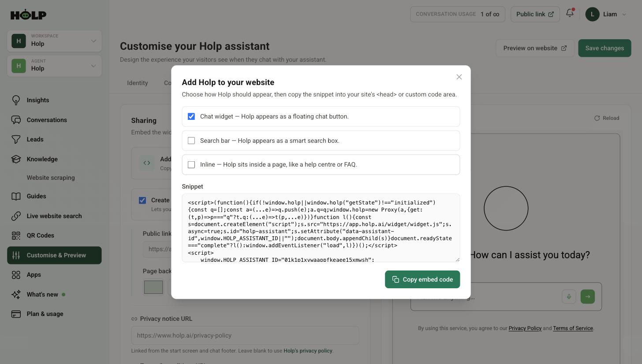Open the Leads funnel icon
Image resolution: width=642 pixels, height=364 pixels.
(16, 139)
